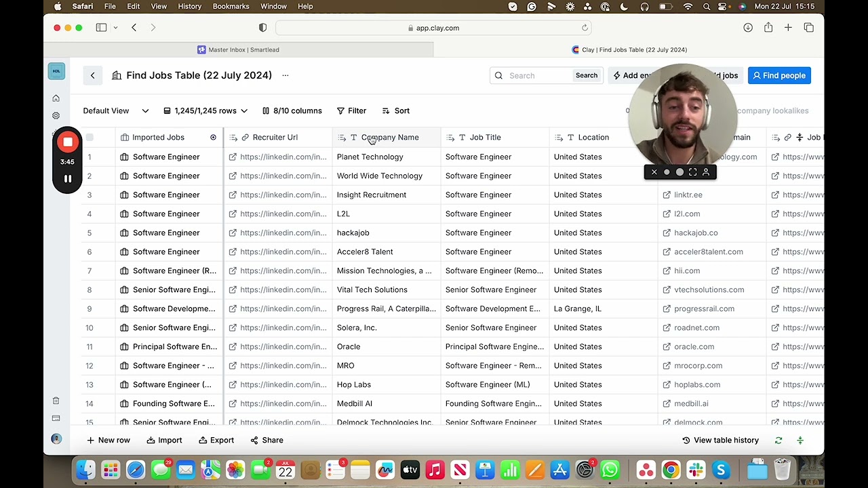Screen dimensions: 868x488
Task: Click the app.clay.com address bar
Action: [x=433, y=28]
